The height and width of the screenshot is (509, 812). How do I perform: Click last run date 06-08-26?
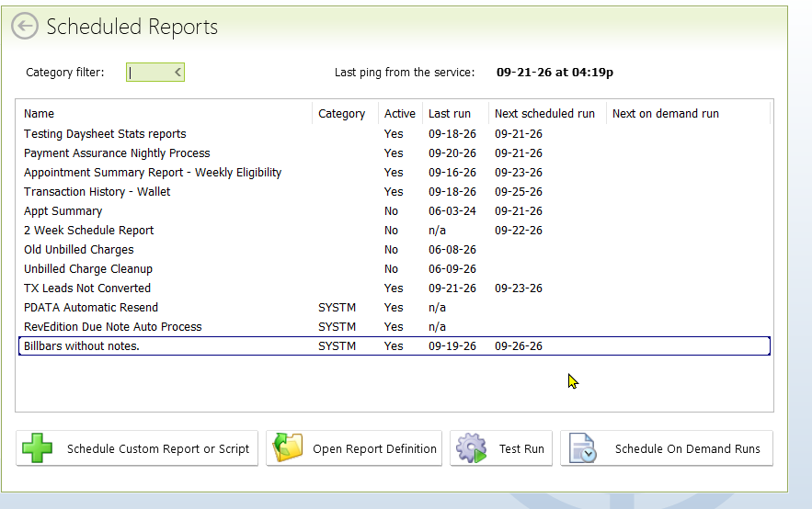[452, 249]
